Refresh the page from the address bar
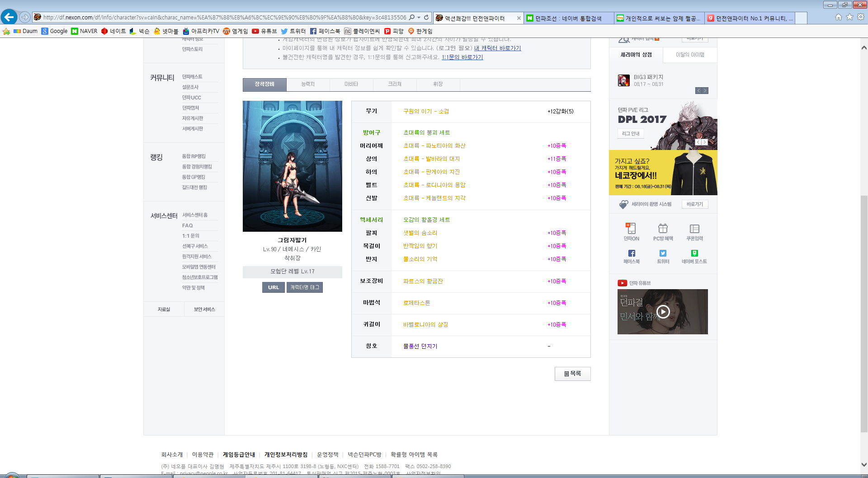This screenshot has height=478, width=868. click(x=426, y=17)
